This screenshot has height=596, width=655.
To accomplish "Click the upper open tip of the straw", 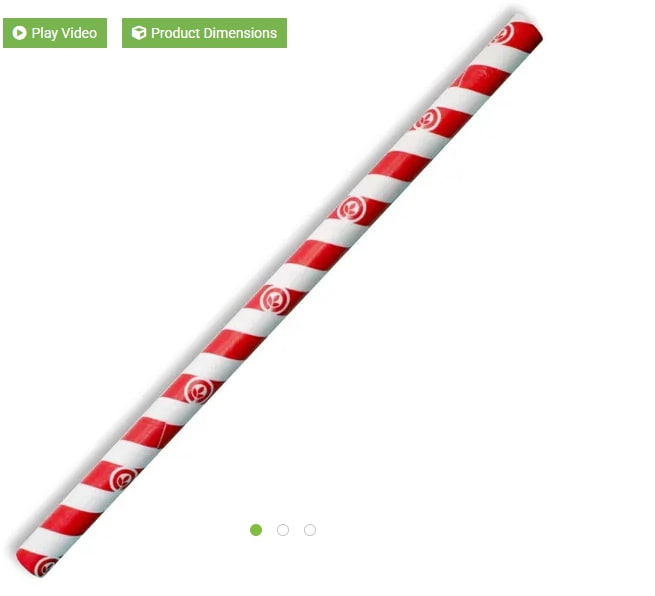I will click(x=527, y=28).
